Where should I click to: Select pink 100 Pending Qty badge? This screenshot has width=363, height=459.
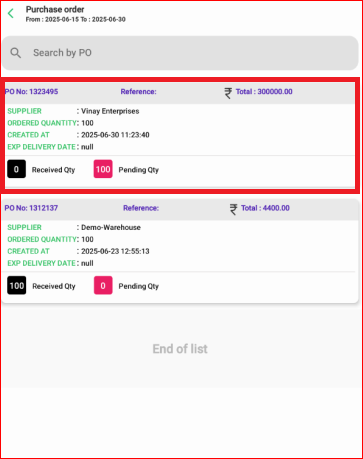pyautogui.click(x=103, y=169)
